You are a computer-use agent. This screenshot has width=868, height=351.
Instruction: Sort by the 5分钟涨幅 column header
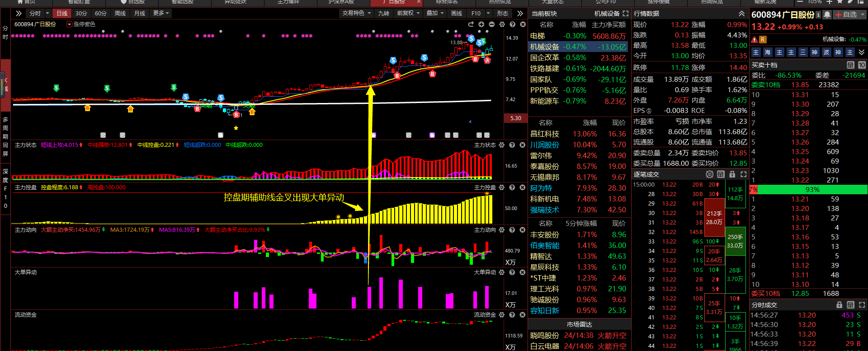tap(581, 224)
